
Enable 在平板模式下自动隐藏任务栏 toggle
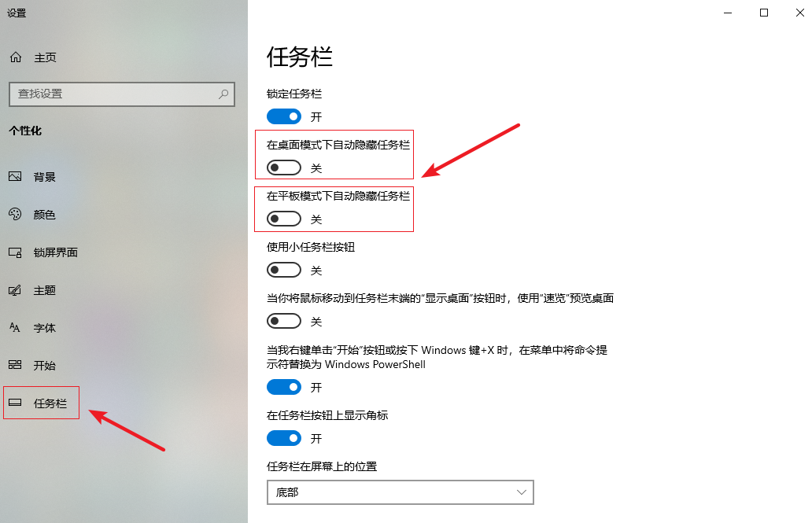[x=284, y=219]
